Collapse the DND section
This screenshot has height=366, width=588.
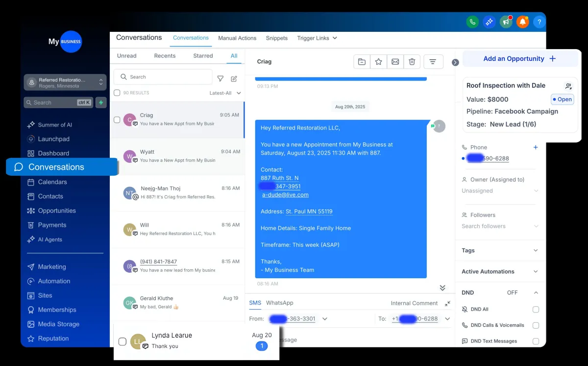pyautogui.click(x=536, y=292)
